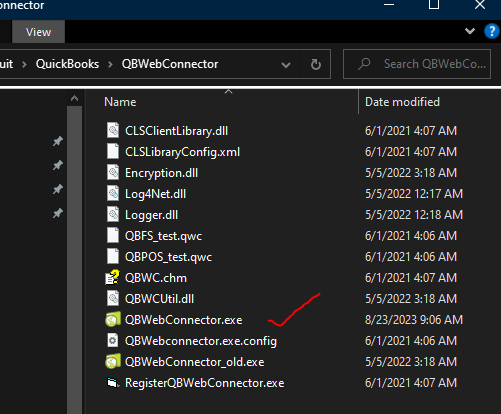Select the Encryption.dll file name

coord(161,173)
